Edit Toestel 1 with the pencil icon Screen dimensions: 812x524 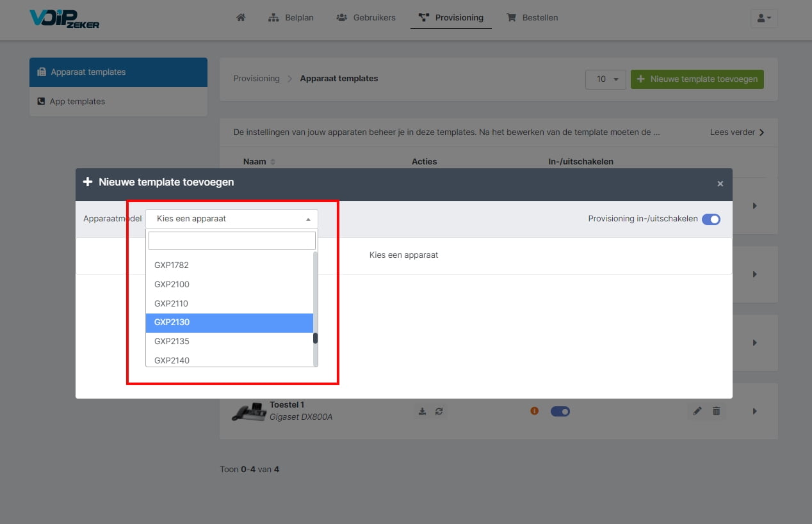pyautogui.click(x=697, y=411)
